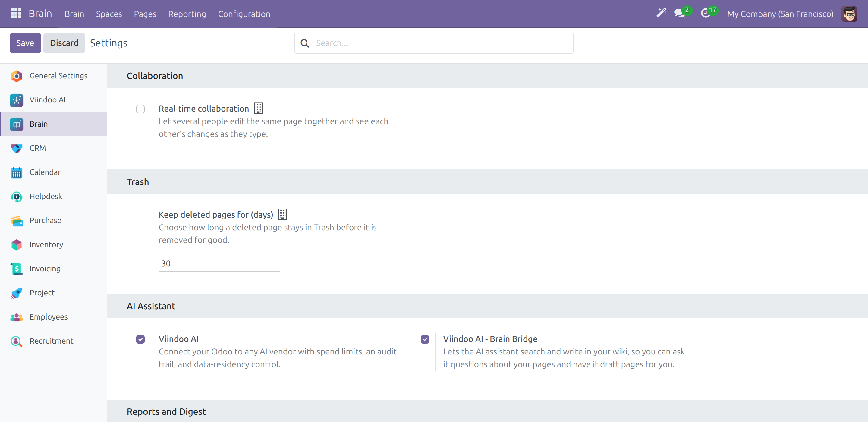Click the Inventory cube sidebar icon
This screenshot has width=868, height=422.
click(17, 245)
